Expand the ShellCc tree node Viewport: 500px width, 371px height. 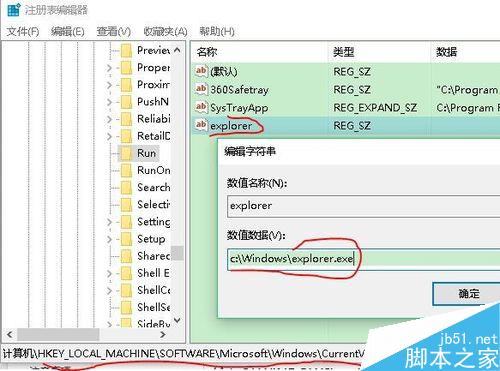(x=109, y=291)
